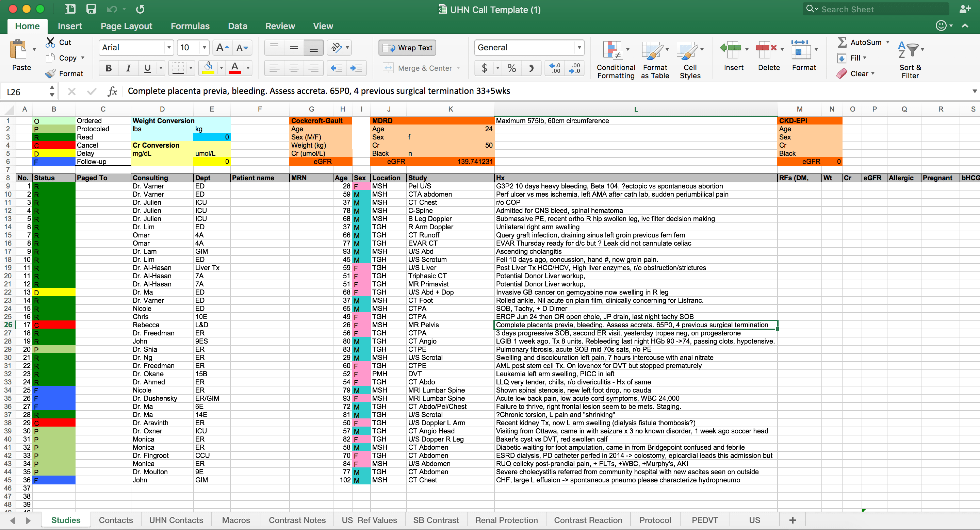The image size is (980, 530).
Task: Open the General number format dropdown
Action: 579,48
